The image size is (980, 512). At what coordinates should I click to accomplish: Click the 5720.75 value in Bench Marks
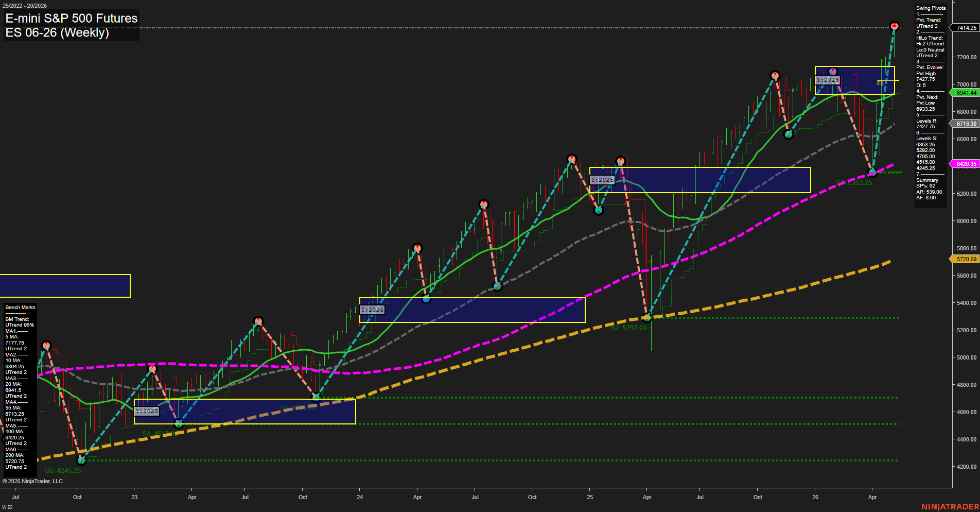14,462
